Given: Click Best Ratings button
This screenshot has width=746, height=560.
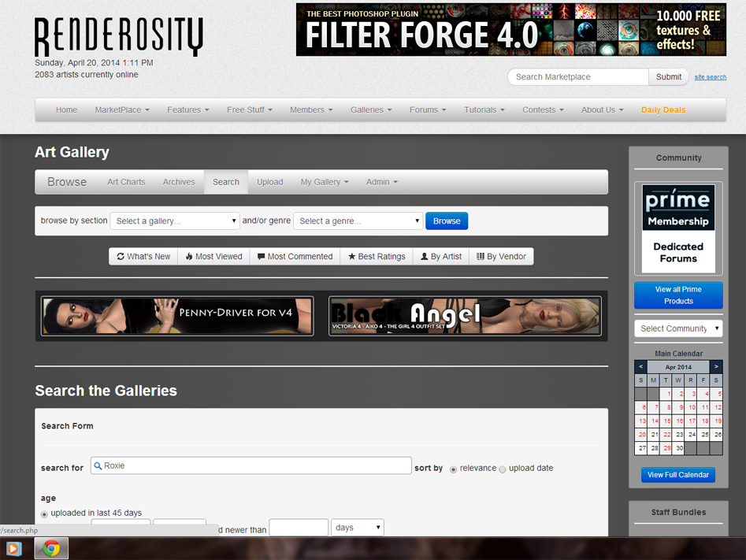Looking at the screenshot, I should point(377,257).
